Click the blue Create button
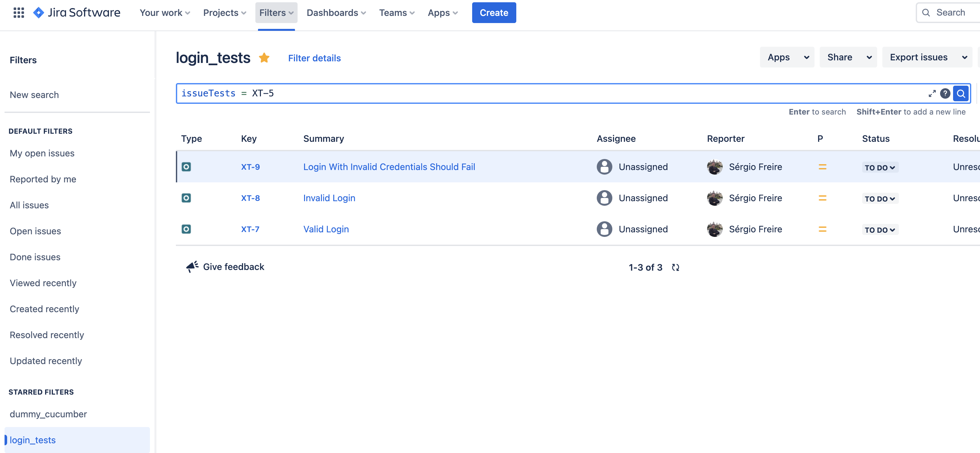Image resolution: width=980 pixels, height=453 pixels. 494,13
